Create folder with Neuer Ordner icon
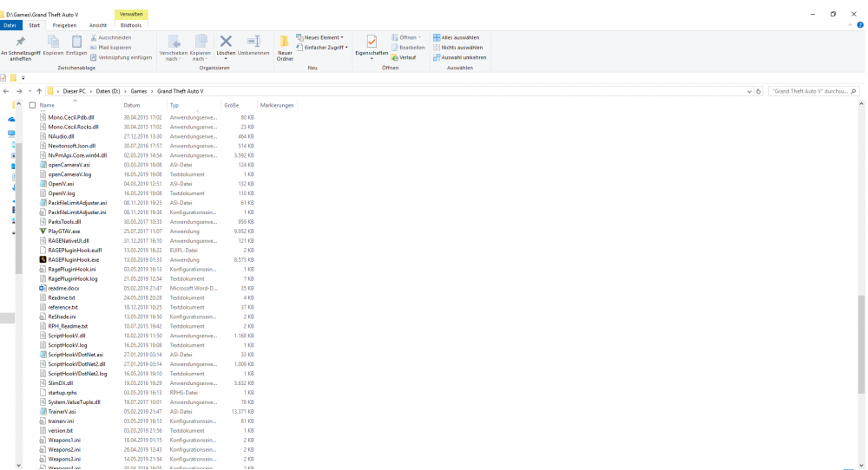Screen dimensions: 868x470 coord(285,43)
